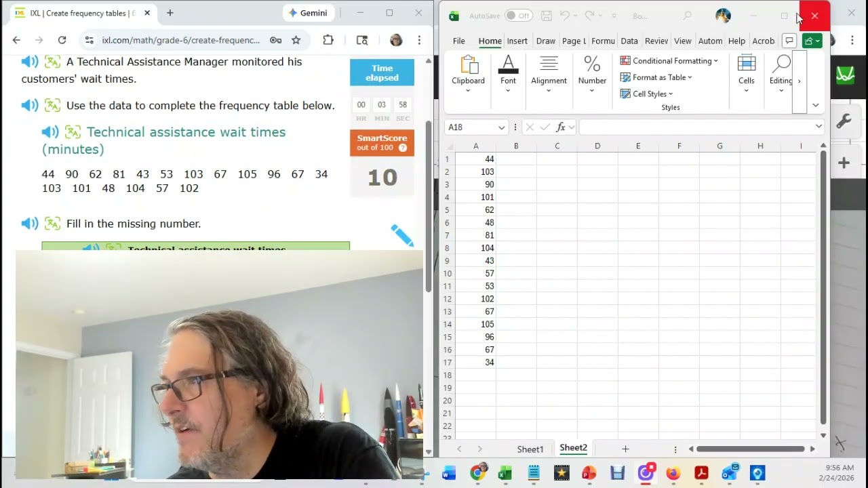The image size is (868, 488).
Task: Translate the Fill in the missing number line
Action: (52, 224)
